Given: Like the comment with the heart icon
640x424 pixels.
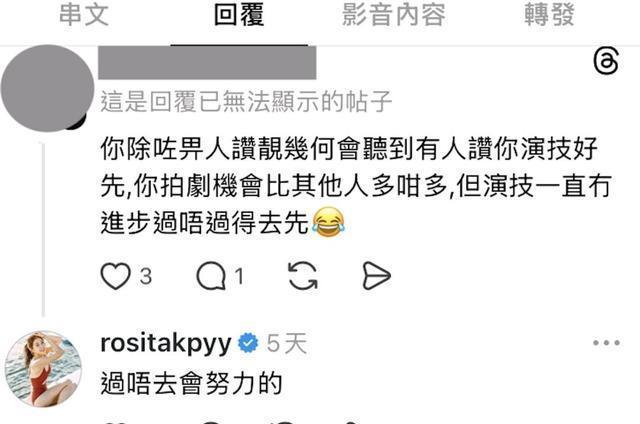Looking at the screenshot, I should coord(116,276).
